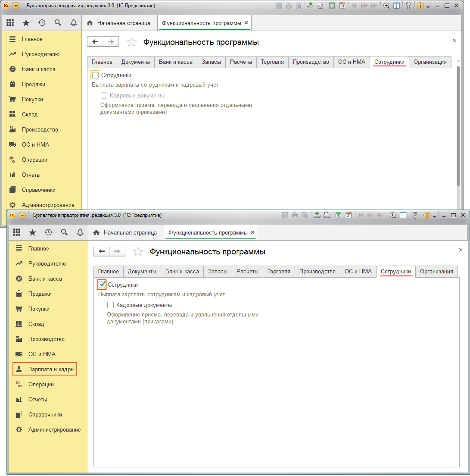Click panel layout icon in front window title bar

pyautogui.click(x=403, y=215)
